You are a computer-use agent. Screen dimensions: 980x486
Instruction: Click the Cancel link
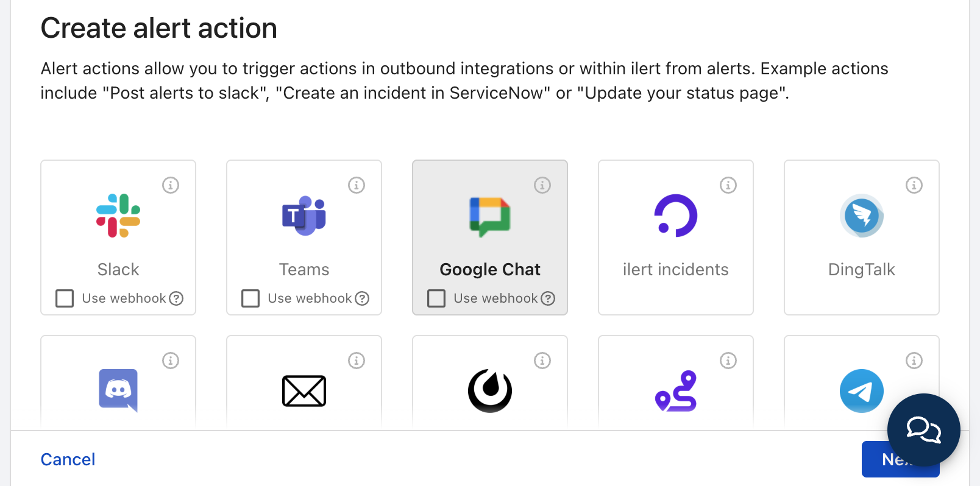point(68,459)
